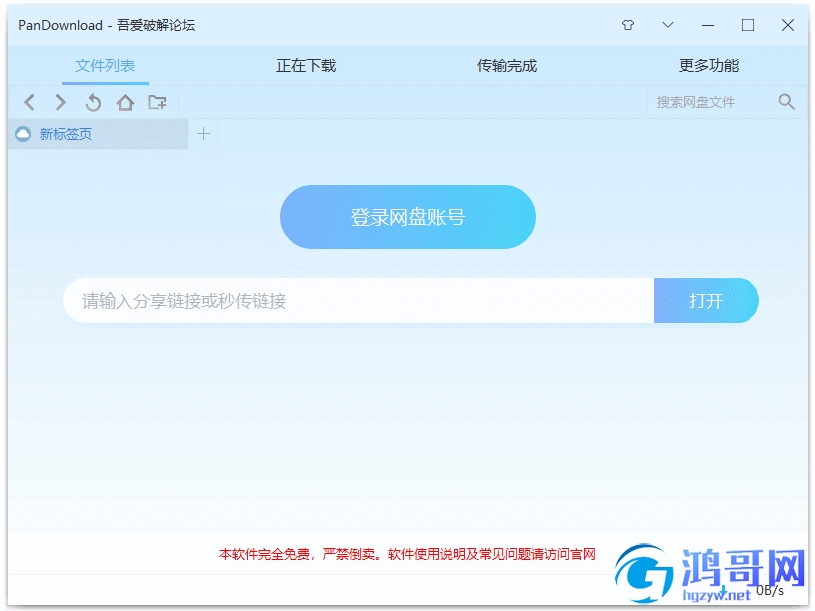The width and height of the screenshot is (815, 611).
Task: Minimize the PanDownload window
Action: [x=708, y=25]
